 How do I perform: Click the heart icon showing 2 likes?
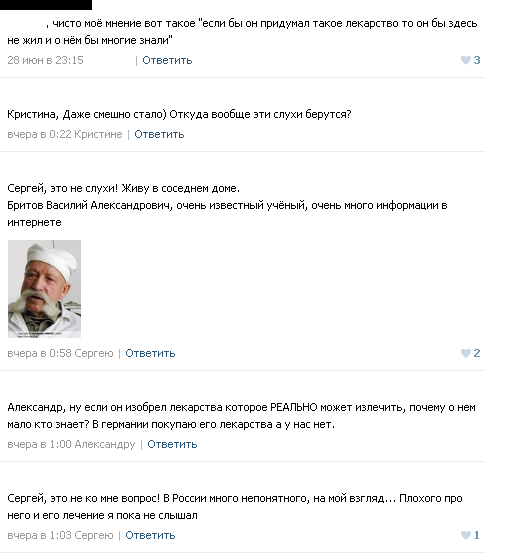click(466, 353)
